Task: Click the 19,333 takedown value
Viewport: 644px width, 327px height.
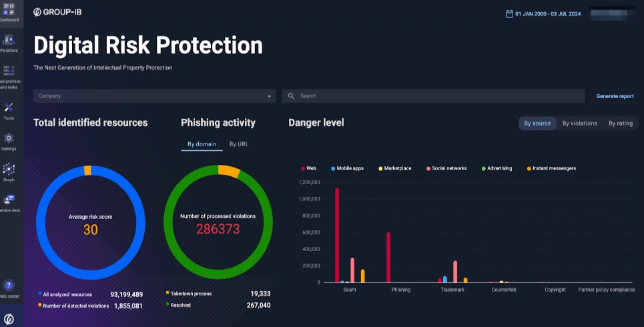Action: pos(260,294)
